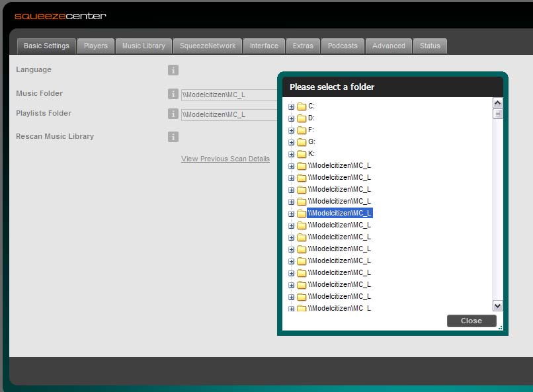Image resolution: width=533 pixels, height=392 pixels.
Task: Select the G: drive folder icon
Action: [x=302, y=142]
